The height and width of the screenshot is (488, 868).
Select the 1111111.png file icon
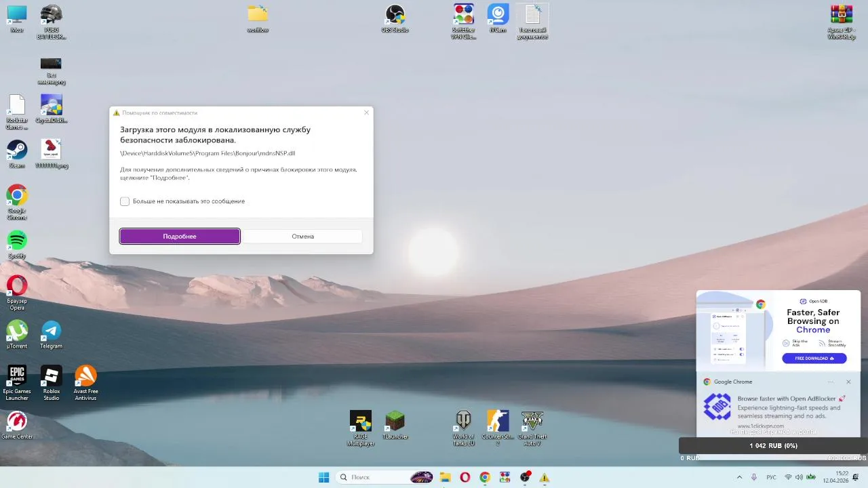tap(52, 153)
